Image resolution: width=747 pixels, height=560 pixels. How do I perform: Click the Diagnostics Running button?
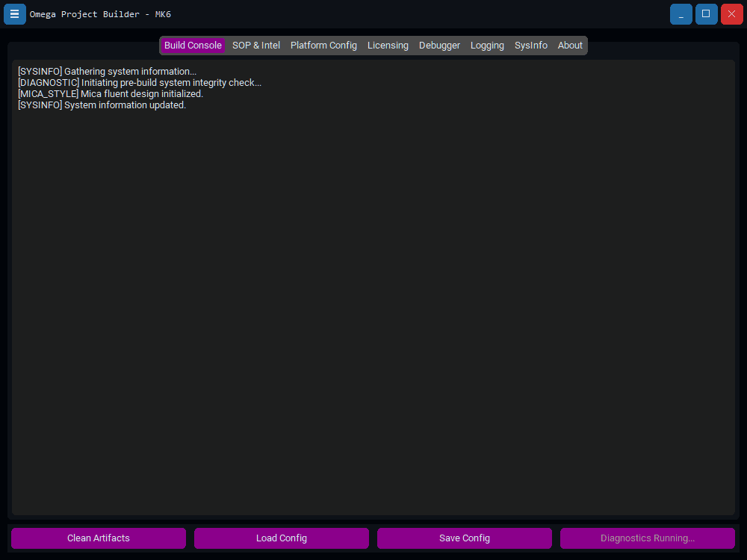coord(648,538)
